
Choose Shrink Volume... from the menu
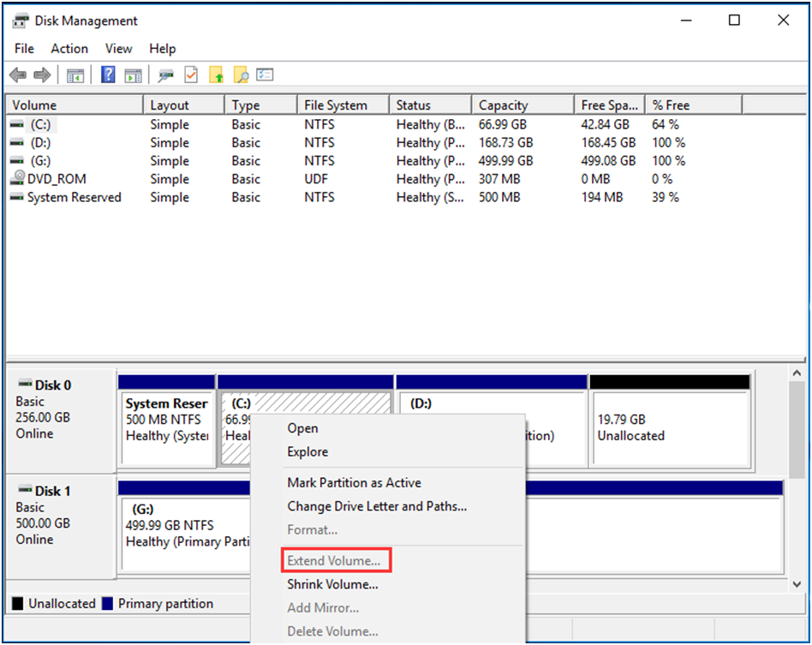388,584
